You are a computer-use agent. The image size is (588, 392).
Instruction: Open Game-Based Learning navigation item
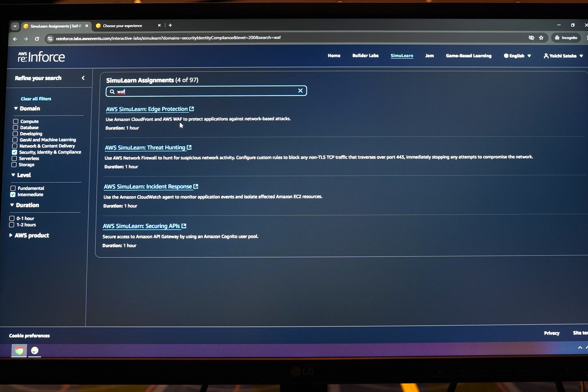point(469,56)
